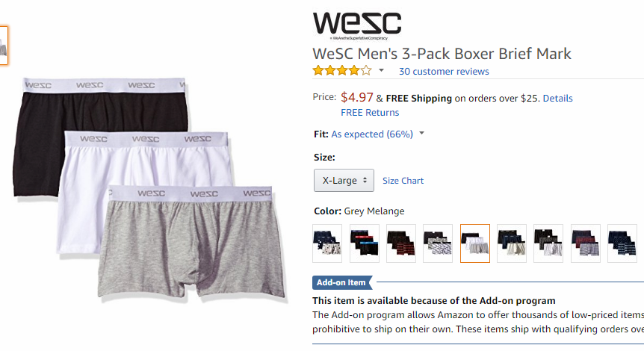Expand the star rating breakdown arrow
The width and height of the screenshot is (644, 351).
pyautogui.click(x=381, y=71)
